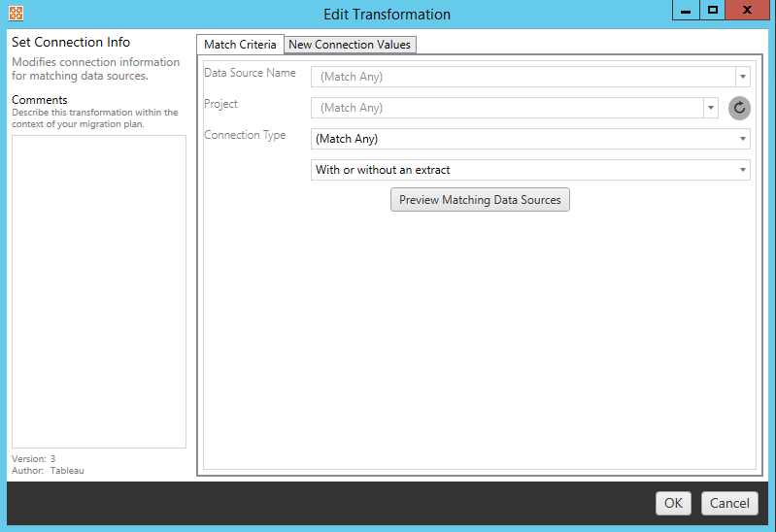Click the extract option dropdown arrow
The width and height of the screenshot is (776, 532).
[743, 170]
